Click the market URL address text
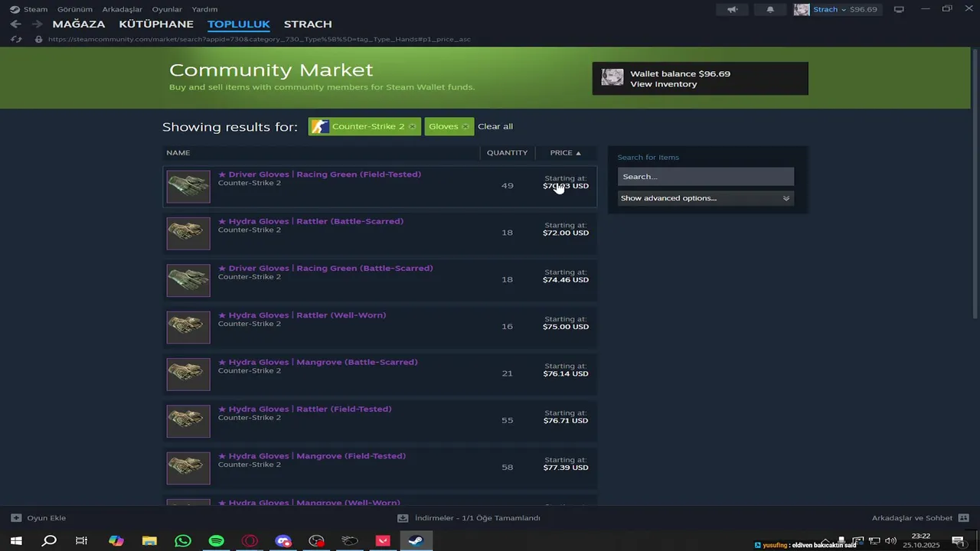The height and width of the screenshot is (551, 980). (259, 39)
